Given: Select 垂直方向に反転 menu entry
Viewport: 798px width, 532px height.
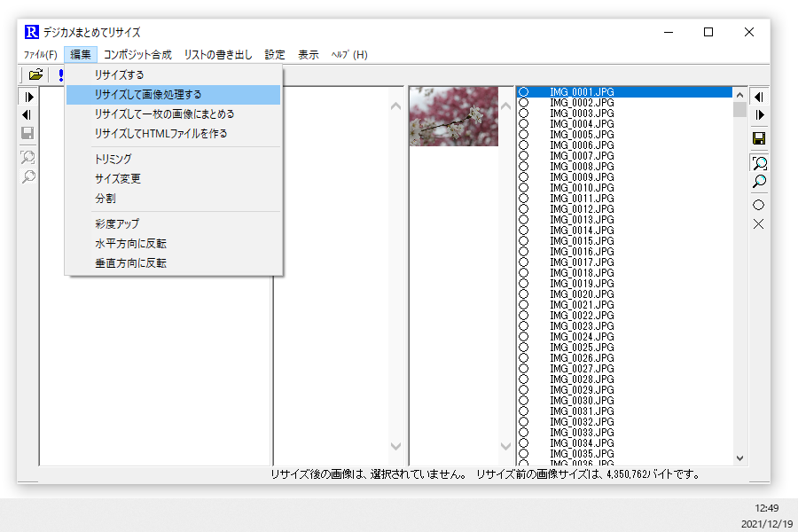Looking at the screenshot, I should [x=173, y=263].
